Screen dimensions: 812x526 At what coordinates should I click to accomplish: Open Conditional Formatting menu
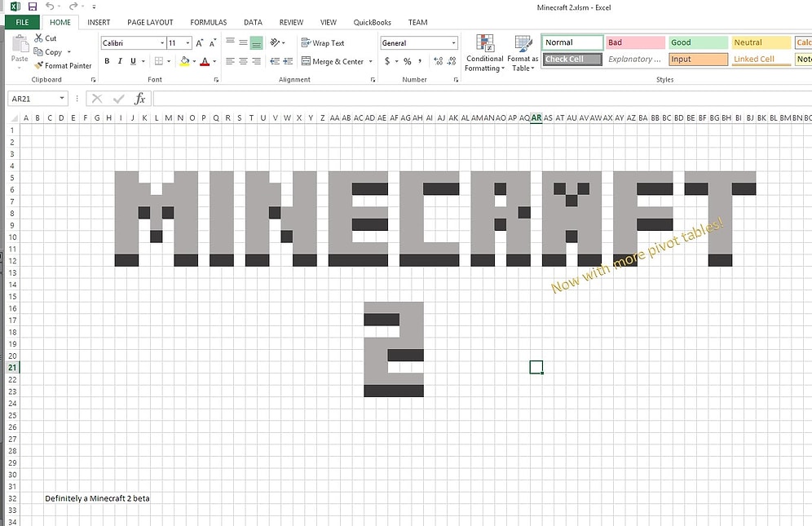click(x=485, y=53)
